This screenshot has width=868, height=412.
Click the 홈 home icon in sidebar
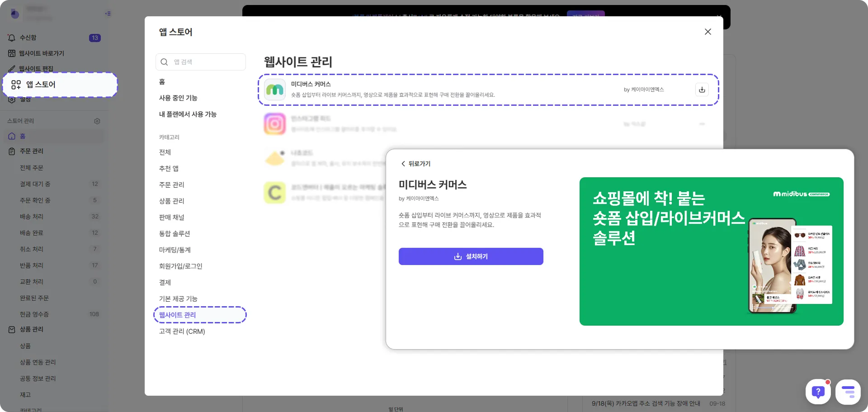coord(11,136)
